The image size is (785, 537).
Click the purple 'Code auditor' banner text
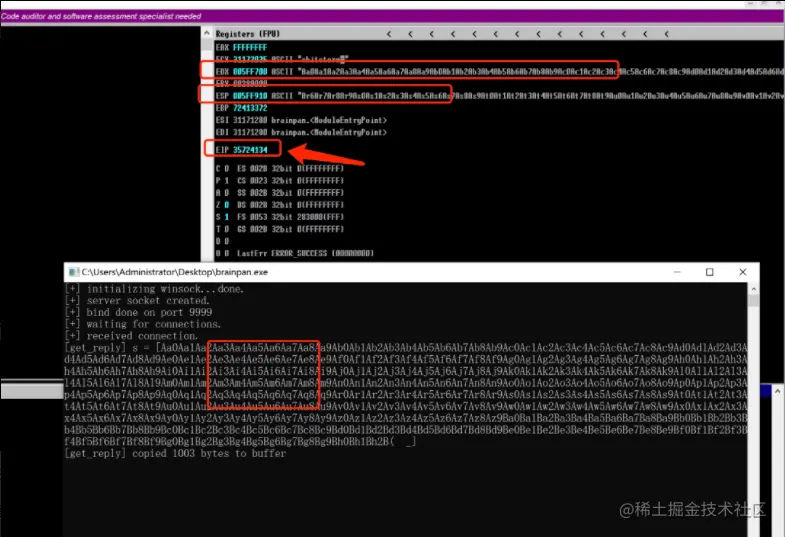tap(101, 17)
